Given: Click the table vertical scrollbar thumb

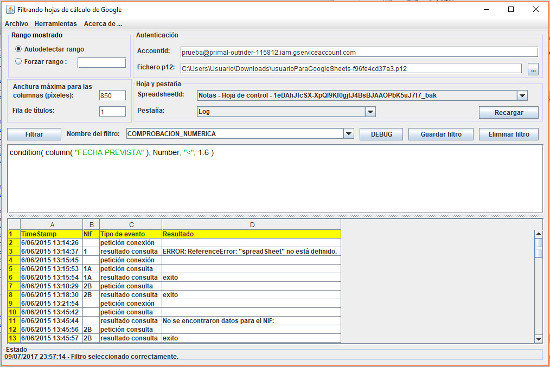Looking at the screenshot, I should 538,248.
